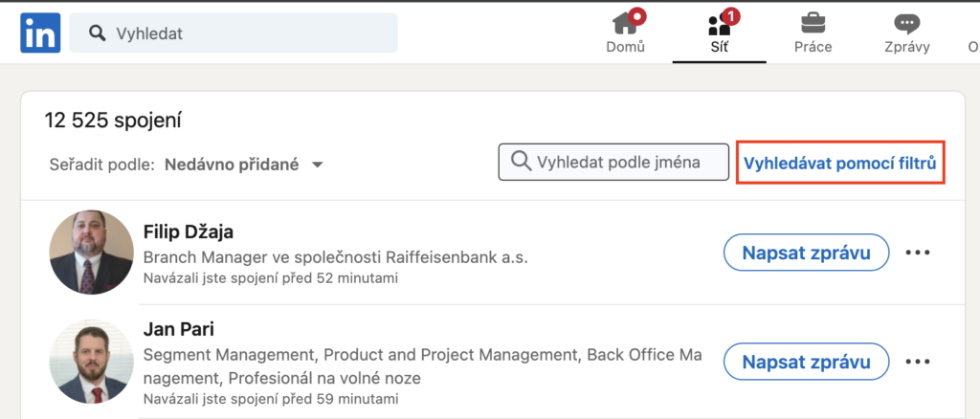Click the magnifier icon in Vyhledat bar
The width and height of the screenshot is (980, 419).
pyautogui.click(x=97, y=33)
